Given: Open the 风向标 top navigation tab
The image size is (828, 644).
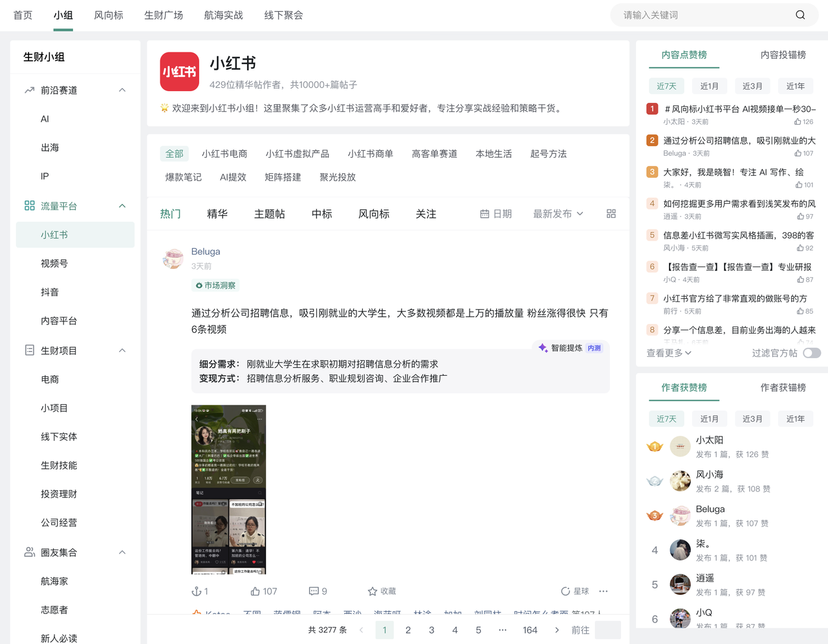Looking at the screenshot, I should (109, 15).
